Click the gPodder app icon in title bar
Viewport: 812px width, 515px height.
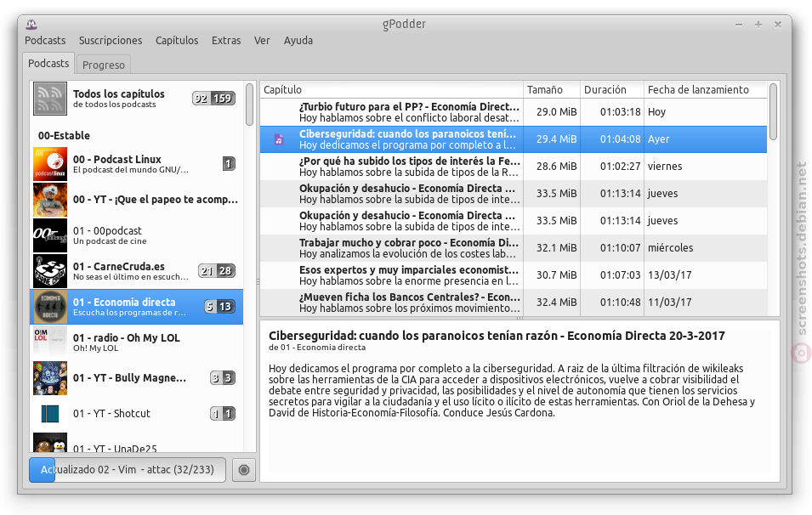click(x=31, y=24)
